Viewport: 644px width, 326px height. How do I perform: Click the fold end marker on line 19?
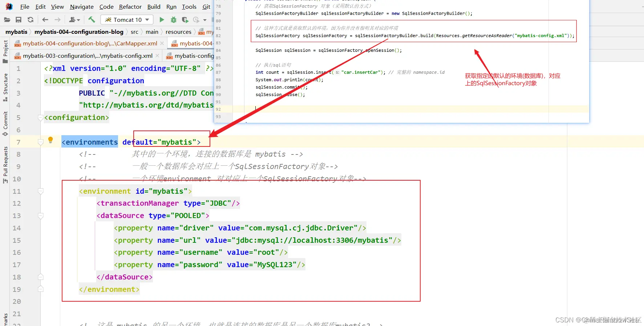[x=41, y=289]
